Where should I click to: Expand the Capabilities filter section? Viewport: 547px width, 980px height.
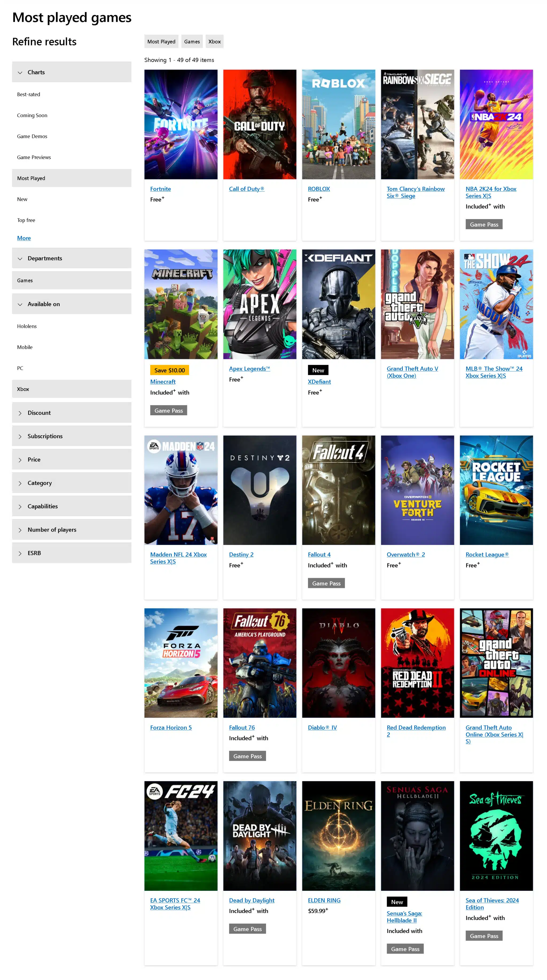click(x=72, y=506)
